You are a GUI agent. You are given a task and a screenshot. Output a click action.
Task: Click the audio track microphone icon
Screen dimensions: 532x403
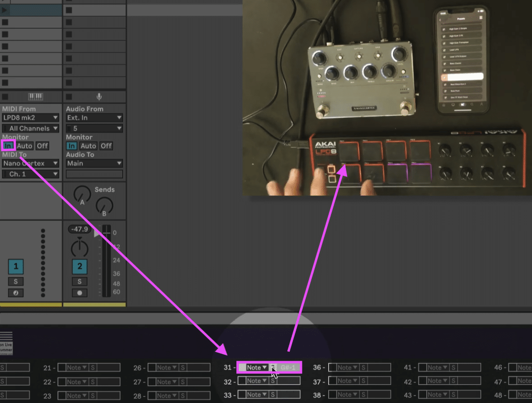click(x=99, y=97)
